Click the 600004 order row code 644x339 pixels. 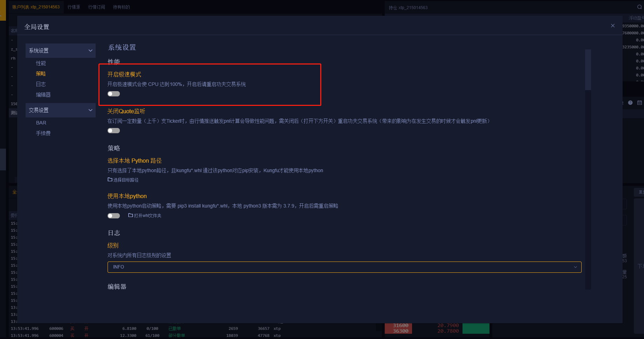click(56, 335)
